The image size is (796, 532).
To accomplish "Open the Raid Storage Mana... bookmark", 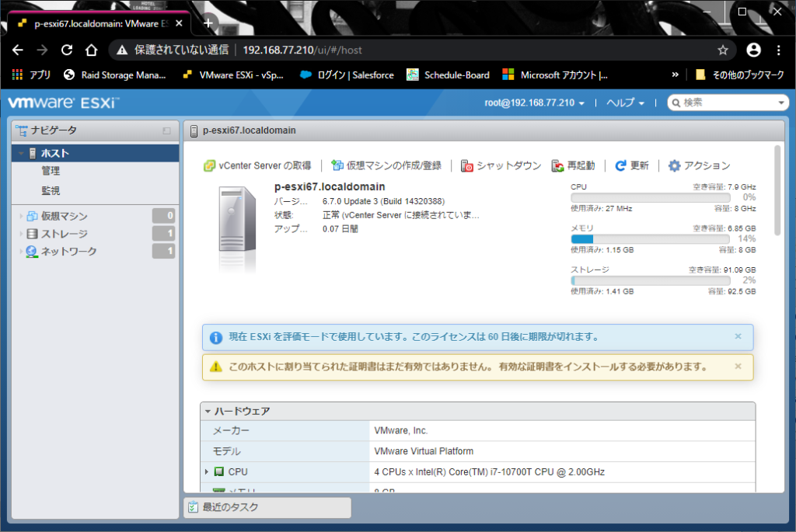I will click(115, 75).
